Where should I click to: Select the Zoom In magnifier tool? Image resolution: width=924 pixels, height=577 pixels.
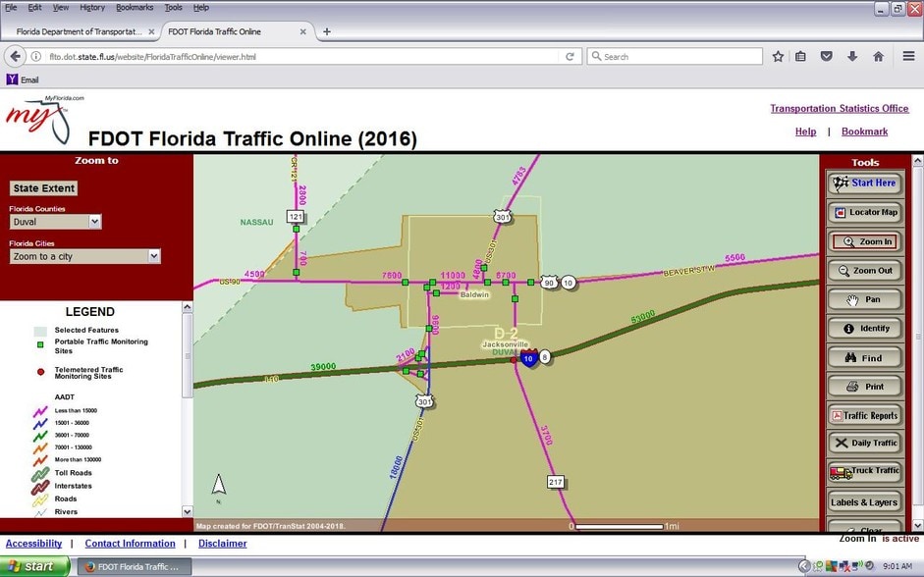(x=865, y=241)
